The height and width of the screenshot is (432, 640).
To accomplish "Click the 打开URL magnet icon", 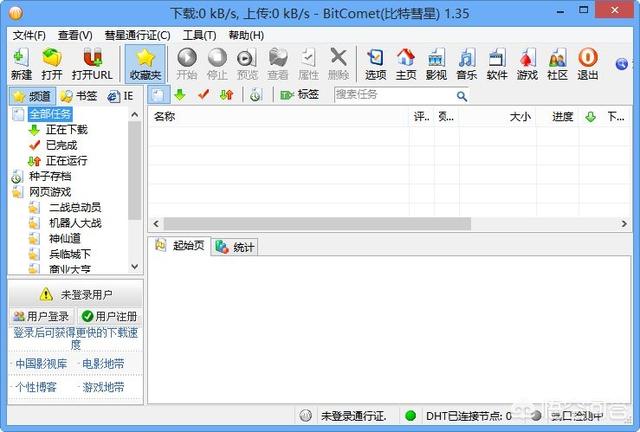I will point(92,63).
